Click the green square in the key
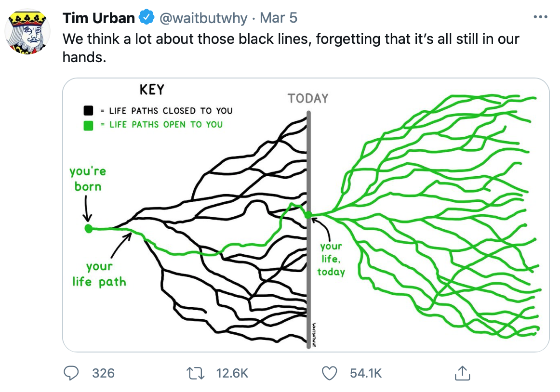The image size is (560, 392). tap(88, 125)
